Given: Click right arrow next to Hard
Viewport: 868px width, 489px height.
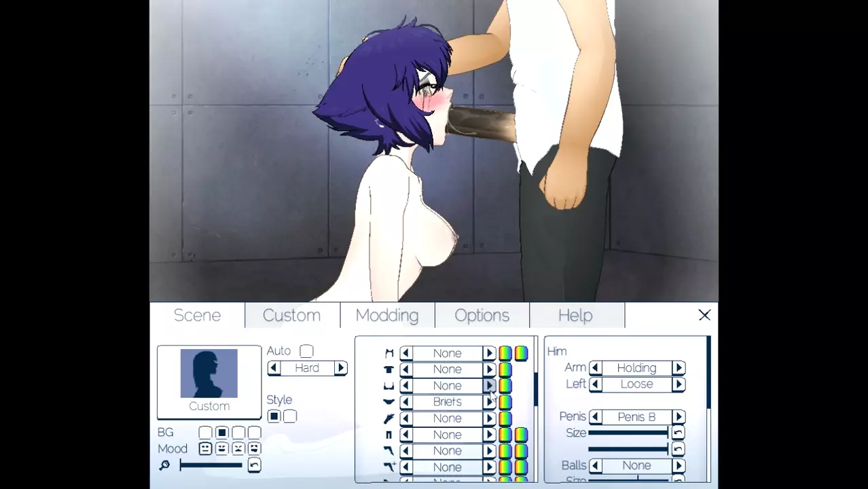Looking at the screenshot, I should click(x=341, y=368).
